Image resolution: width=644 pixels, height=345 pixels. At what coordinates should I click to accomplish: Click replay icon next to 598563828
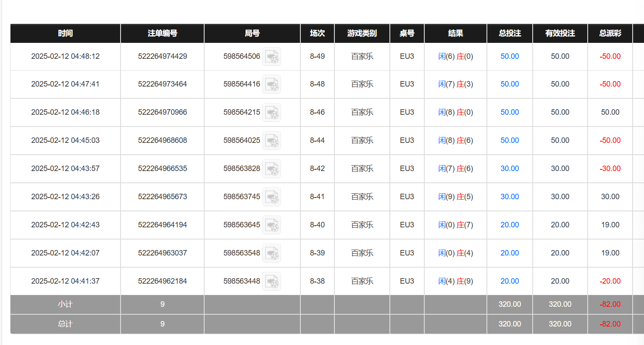tap(271, 169)
